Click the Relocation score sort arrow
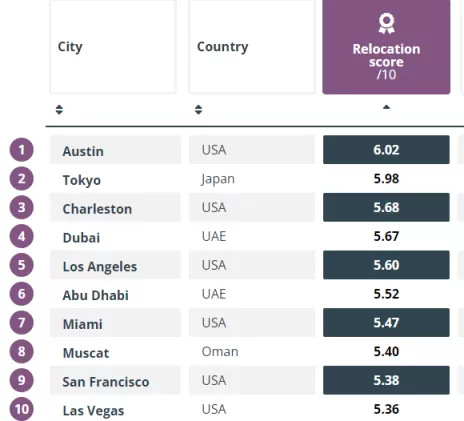Viewport: 464px width, 421px height. (x=386, y=107)
